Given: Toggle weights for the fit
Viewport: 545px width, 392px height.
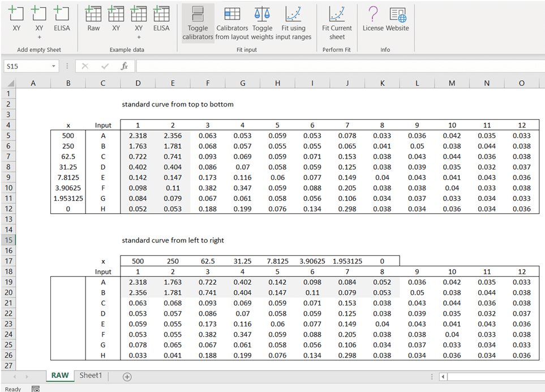Looking at the screenshot, I should pyautogui.click(x=262, y=23).
